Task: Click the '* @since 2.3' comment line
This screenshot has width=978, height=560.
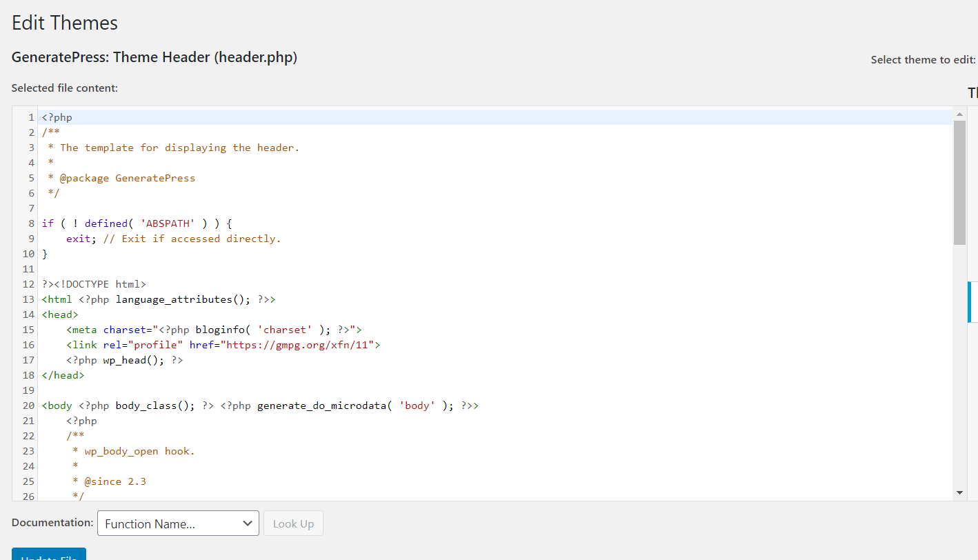Action: tap(109, 481)
